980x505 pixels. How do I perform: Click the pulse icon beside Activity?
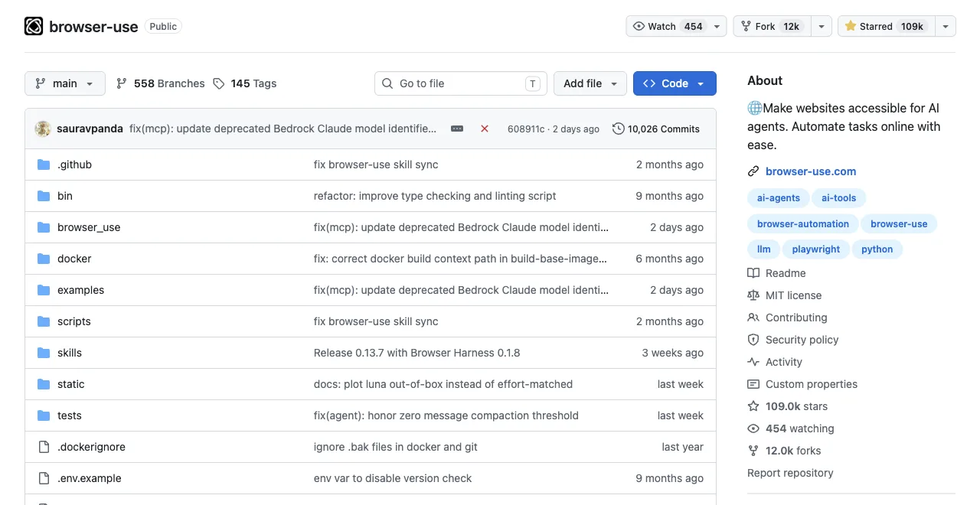(753, 362)
